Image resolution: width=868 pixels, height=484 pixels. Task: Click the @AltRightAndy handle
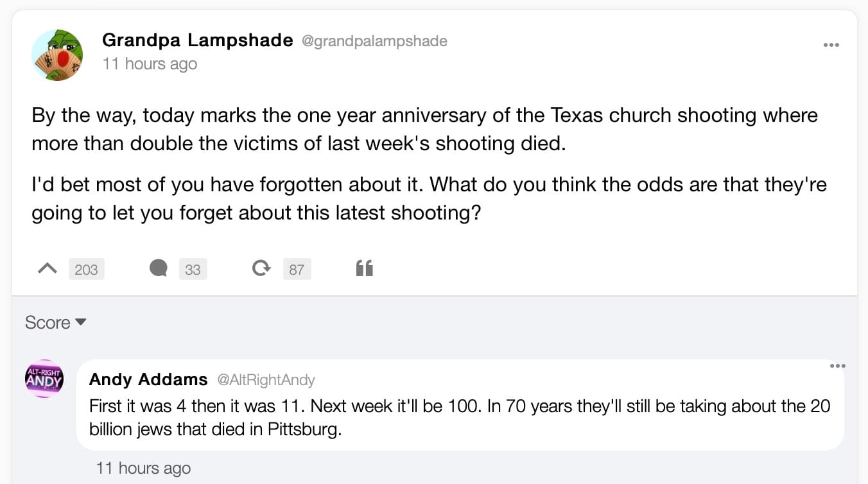(266, 380)
